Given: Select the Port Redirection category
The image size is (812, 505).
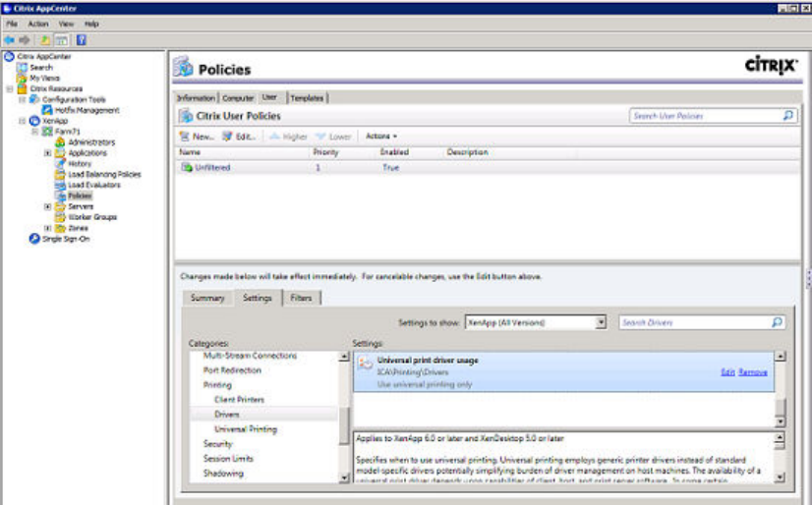Looking at the screenshot, I should tap(232, 370).
